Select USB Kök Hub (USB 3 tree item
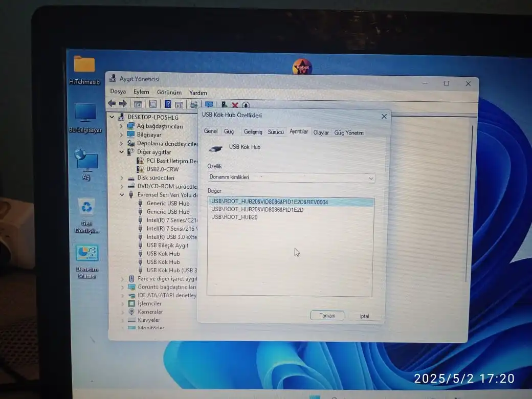Image resolution: width=532 pixels, height=399 pixels. click(172, 270)
